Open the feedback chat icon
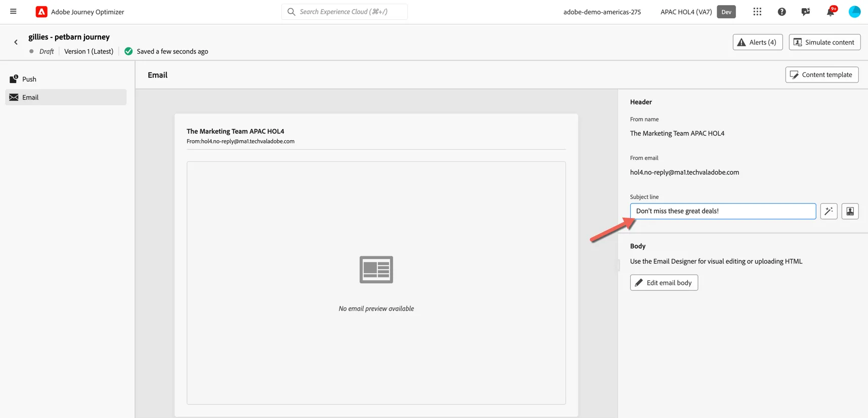 click(x=806, y=12)
